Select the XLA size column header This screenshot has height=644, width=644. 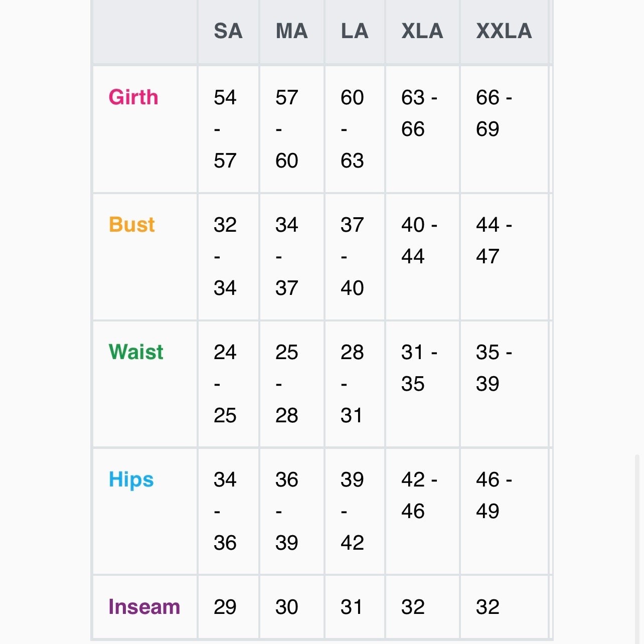(x=422, y=32)
